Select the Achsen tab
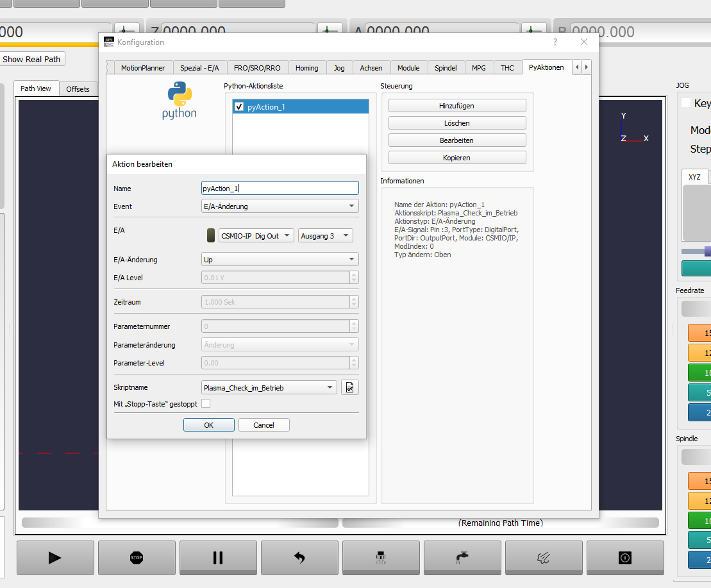The image size is (711, 588). (371, 67)
